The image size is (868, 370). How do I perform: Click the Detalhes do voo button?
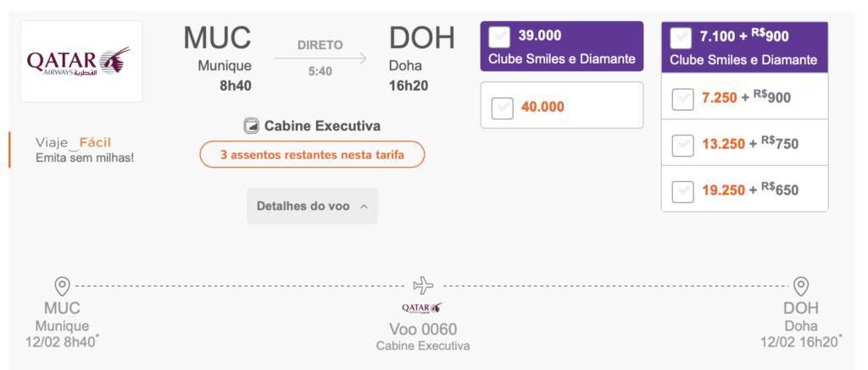coord(312,207)
